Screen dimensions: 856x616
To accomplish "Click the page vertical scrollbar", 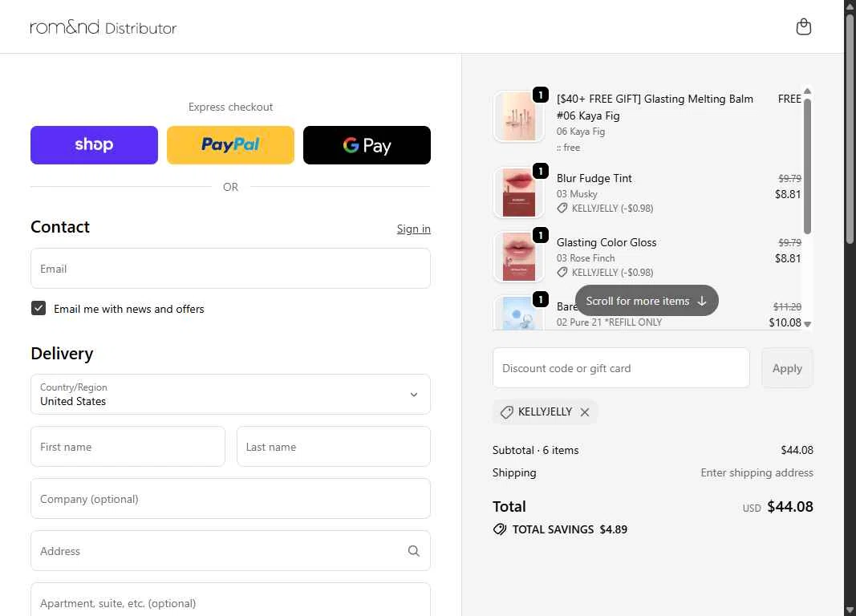I will coord(850,128).
